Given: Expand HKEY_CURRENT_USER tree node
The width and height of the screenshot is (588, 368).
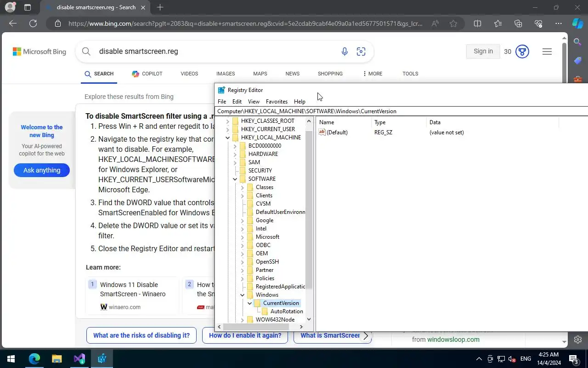Looking at the screenshot, I should tap(228, 129).
